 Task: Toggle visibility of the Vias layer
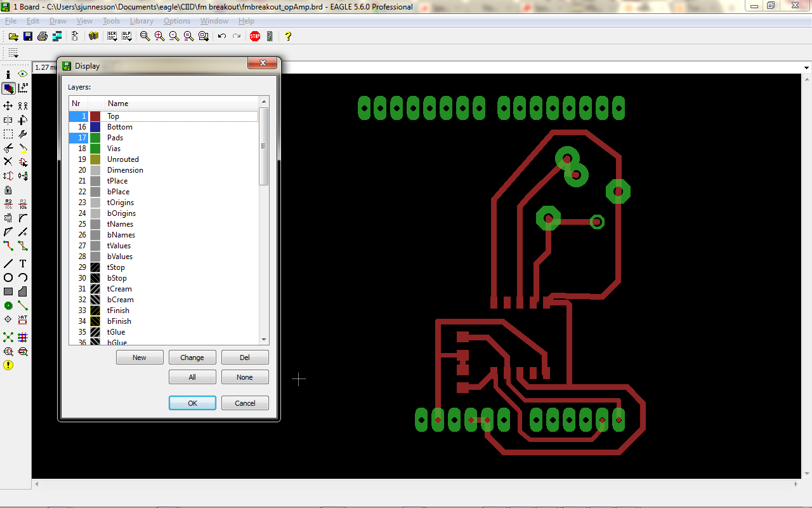coord(78,149)
